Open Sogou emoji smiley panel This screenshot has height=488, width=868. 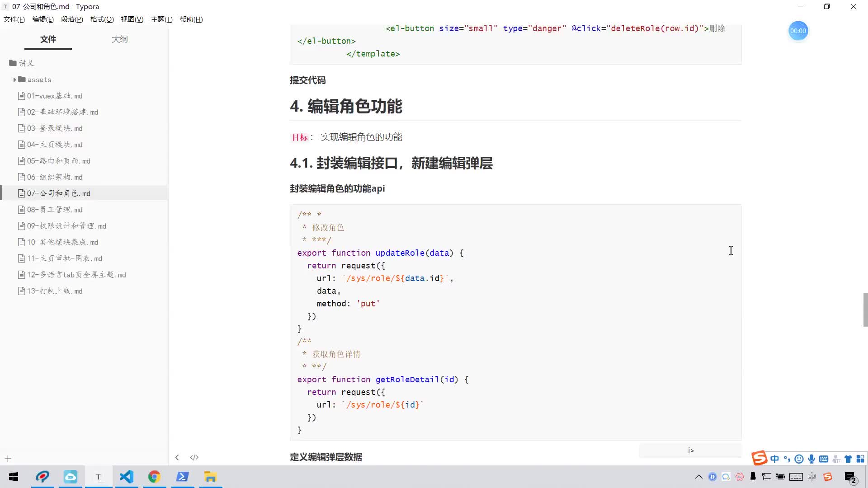point(799,459)
